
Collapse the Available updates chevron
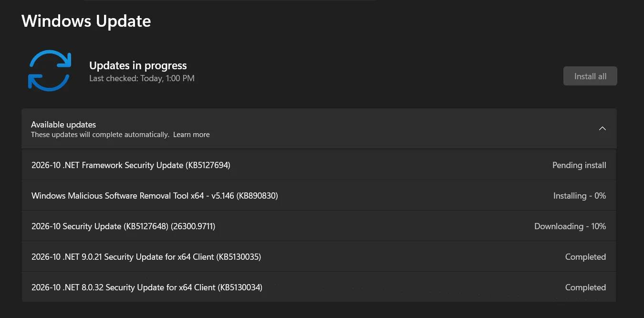point(602,128)
